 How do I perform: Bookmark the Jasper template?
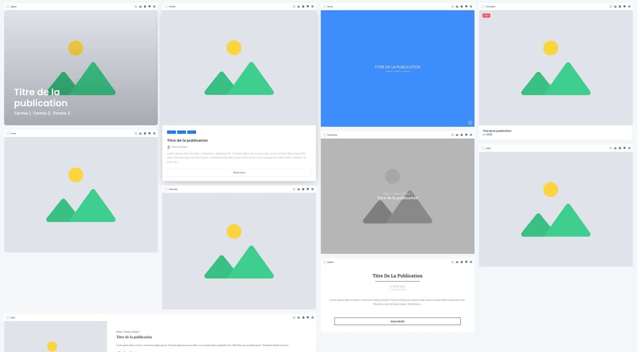466,262
